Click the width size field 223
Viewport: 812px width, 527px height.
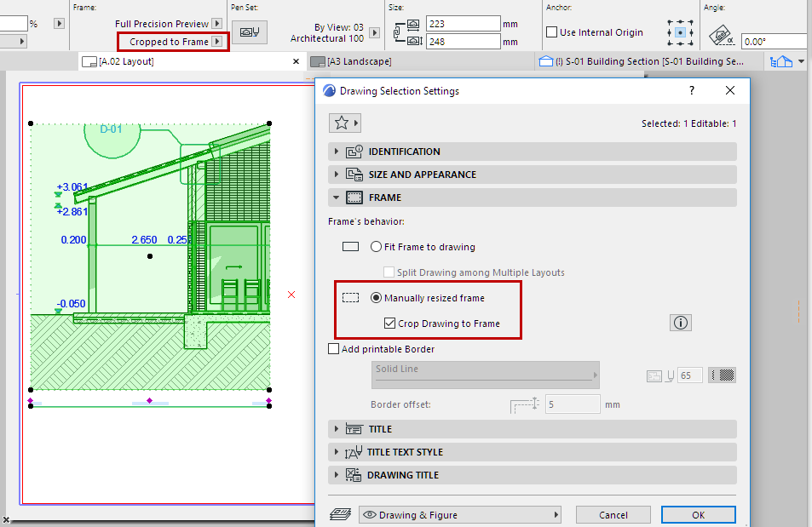coord(463,24)
